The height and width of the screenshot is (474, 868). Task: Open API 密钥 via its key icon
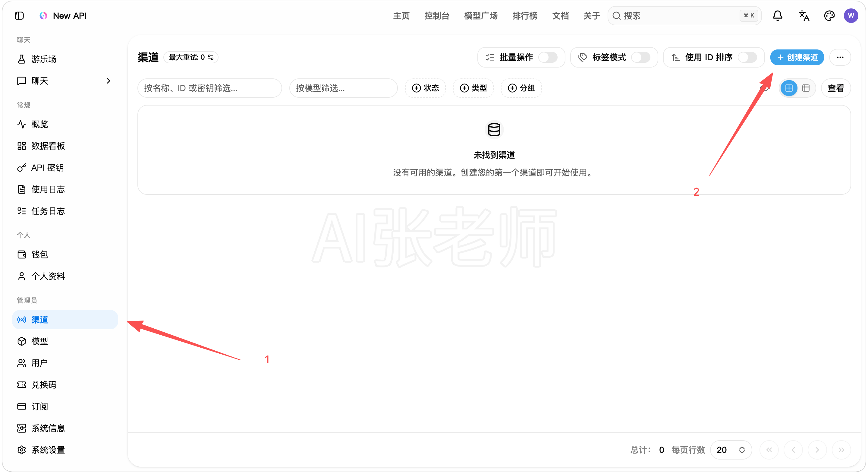22,168
